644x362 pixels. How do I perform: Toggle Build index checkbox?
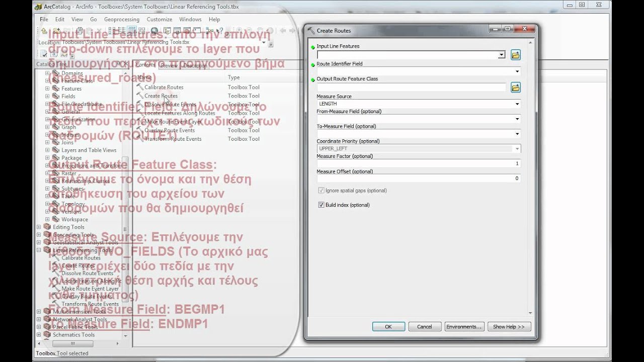(x=321, y=205)
